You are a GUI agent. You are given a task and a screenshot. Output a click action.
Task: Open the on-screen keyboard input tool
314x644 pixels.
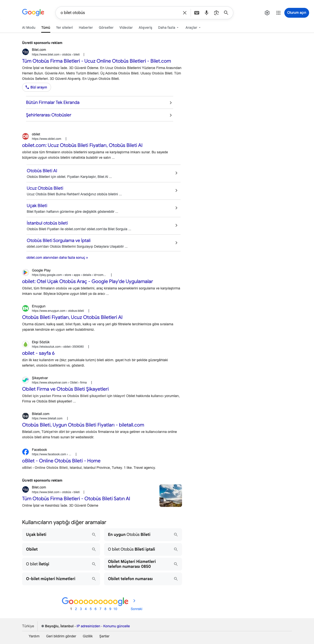tap(197, 13)
